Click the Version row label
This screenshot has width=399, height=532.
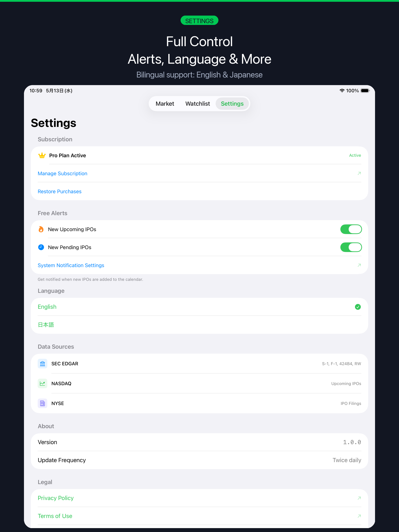pos(47,442)
